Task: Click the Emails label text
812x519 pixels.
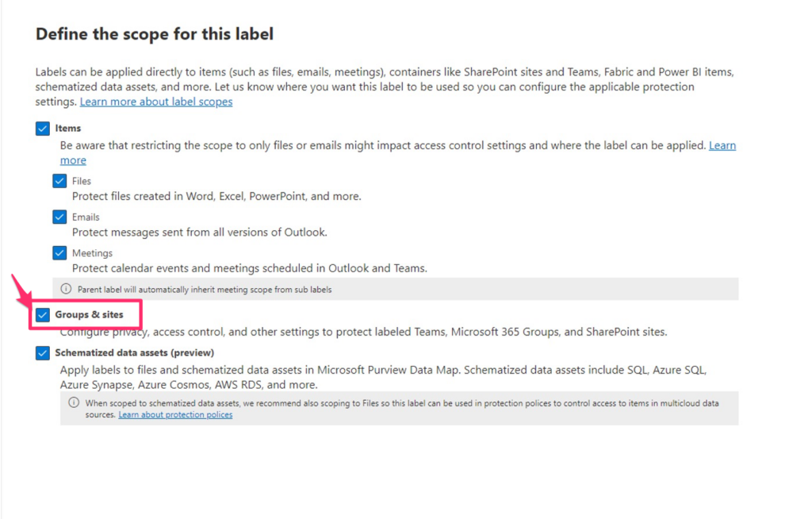Action: point(86,217)
